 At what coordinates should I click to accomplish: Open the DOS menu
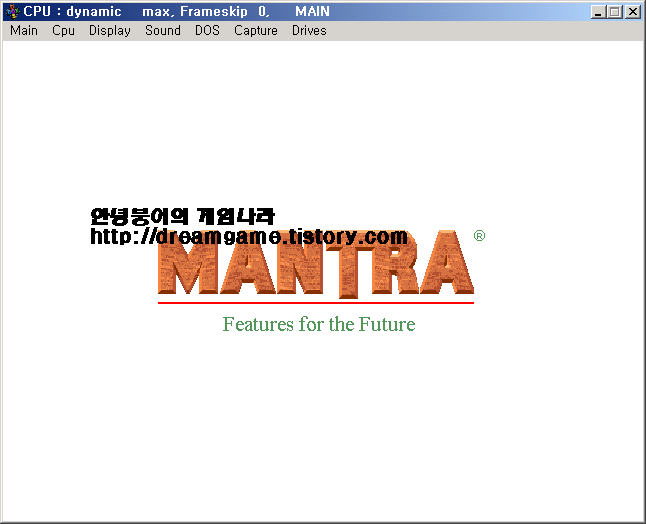[x=207, y=30]
